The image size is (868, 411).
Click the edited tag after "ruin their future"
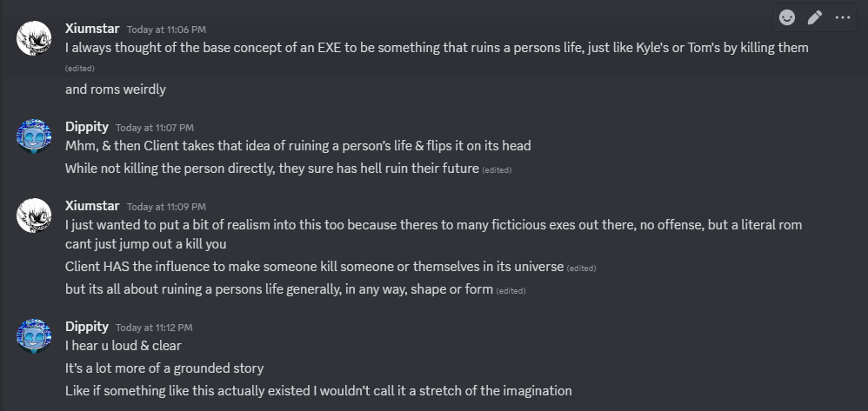[x=497, y=170]
